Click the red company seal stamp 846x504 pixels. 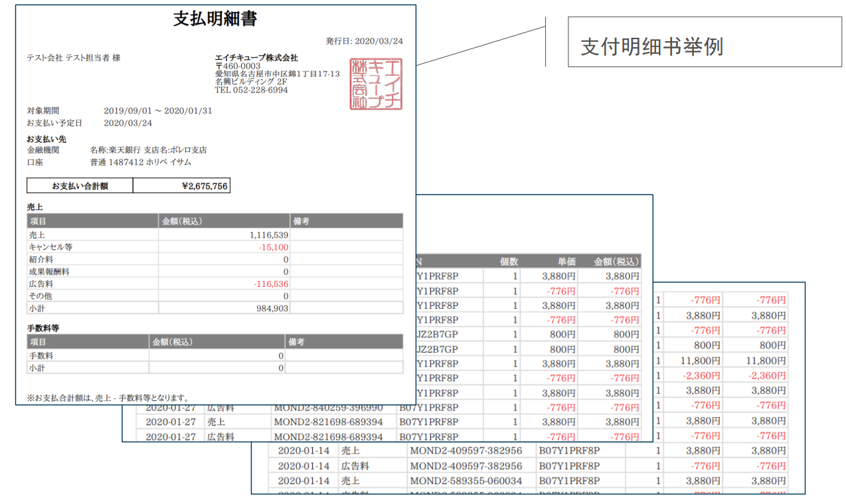377,84
